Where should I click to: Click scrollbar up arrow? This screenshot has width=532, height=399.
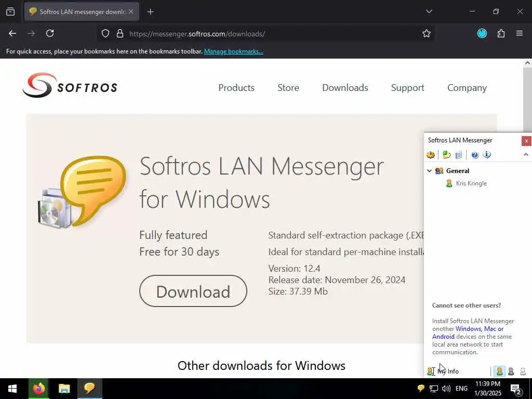tap(527, 63)
